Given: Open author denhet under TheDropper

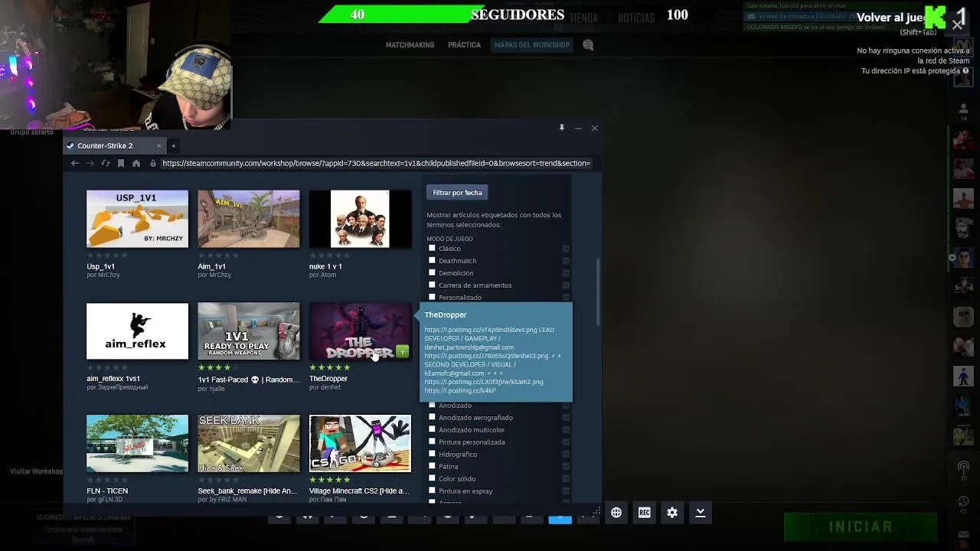Looking at the screenshot, I should click(x=331, y=387).
